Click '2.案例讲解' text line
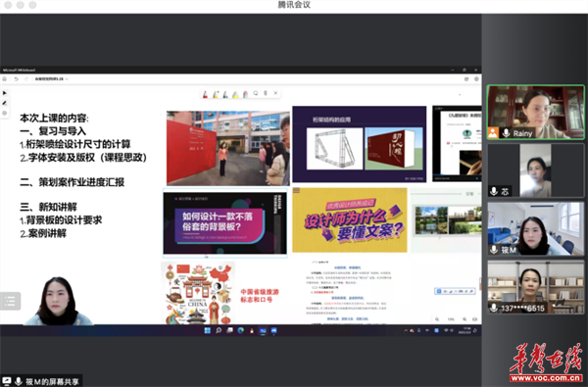The height and width of the screenshot is (387, 588). [x=43, y=233]
